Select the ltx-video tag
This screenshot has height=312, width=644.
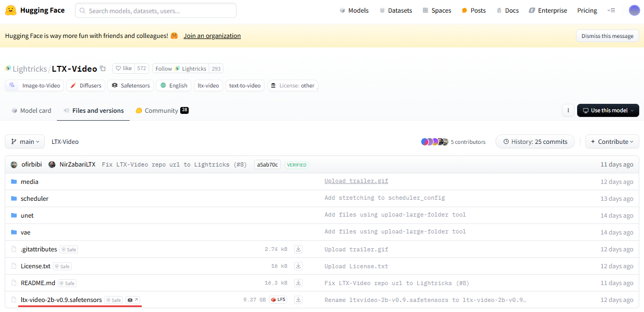click(x=208, y=85)
